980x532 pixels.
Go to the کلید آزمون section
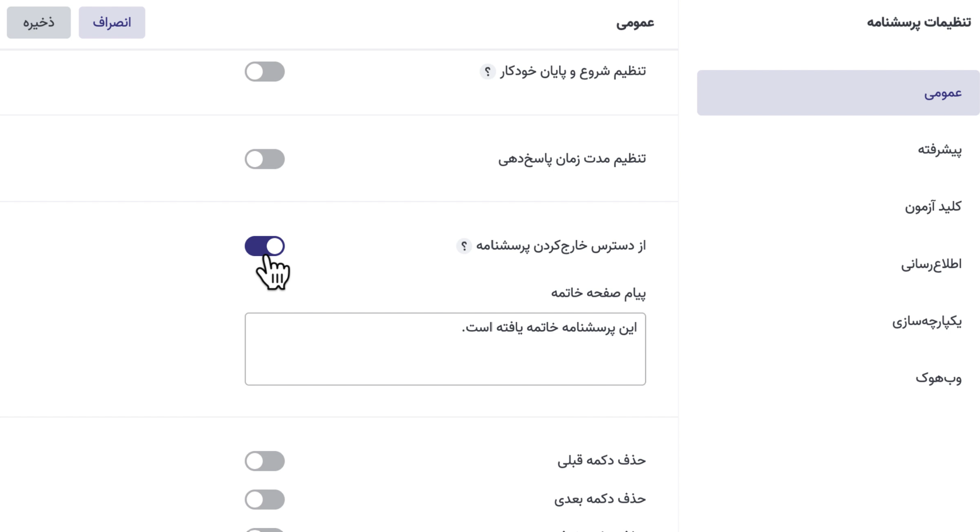933,207
